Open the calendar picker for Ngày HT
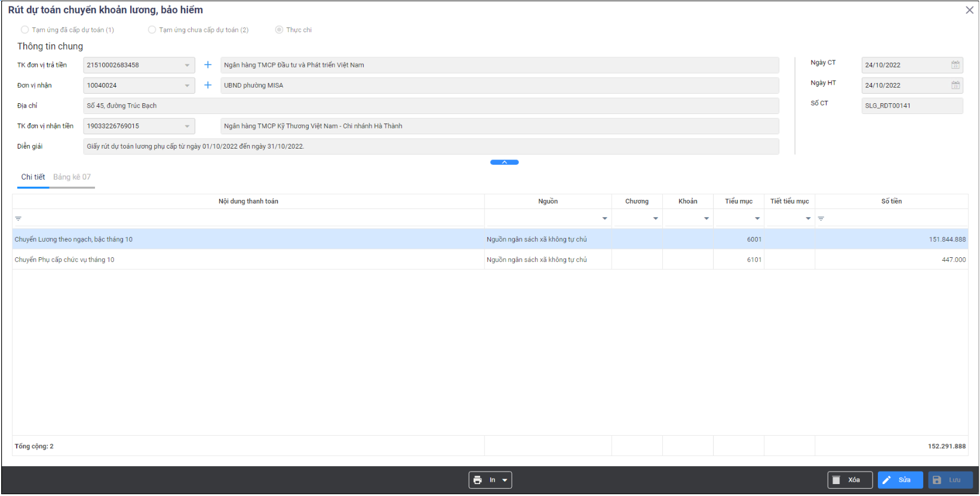Viewport: 980px width, 496px height. click(955, 85)
